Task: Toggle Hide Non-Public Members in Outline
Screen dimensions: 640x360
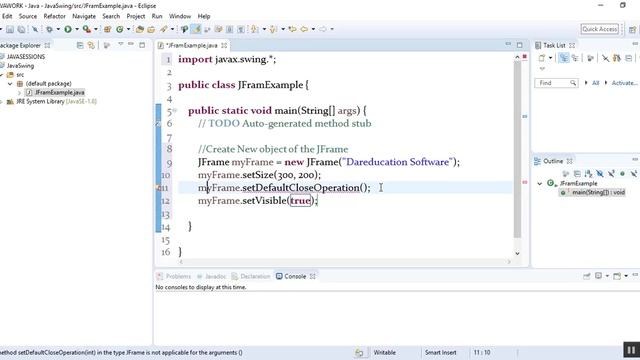Action: [622, 174]
